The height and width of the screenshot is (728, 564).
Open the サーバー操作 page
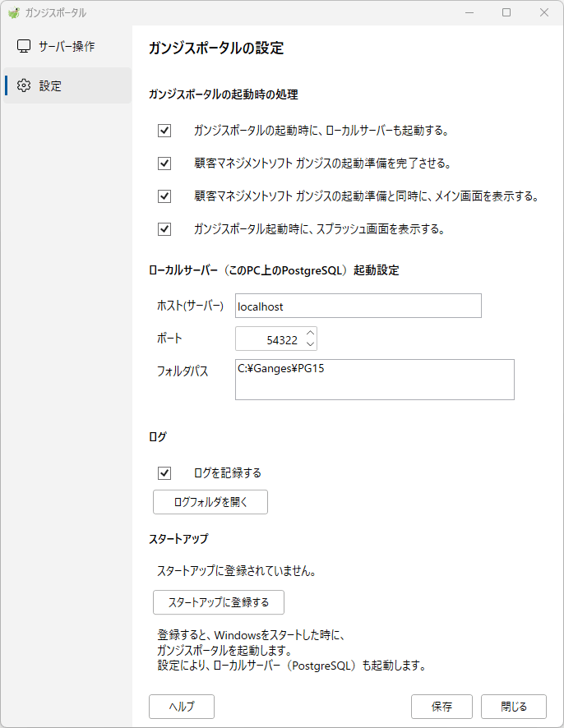click(67, 46)
